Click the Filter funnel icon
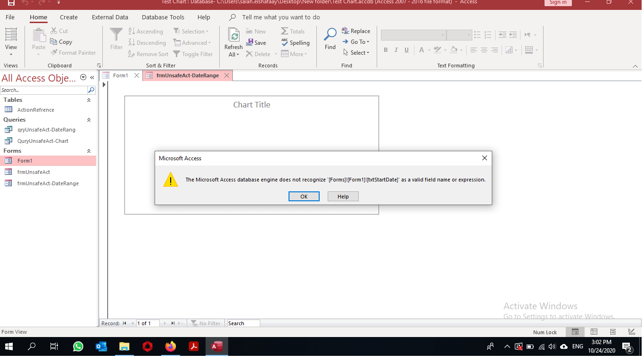Screen dimensions: 644x362 coord(116,35)
